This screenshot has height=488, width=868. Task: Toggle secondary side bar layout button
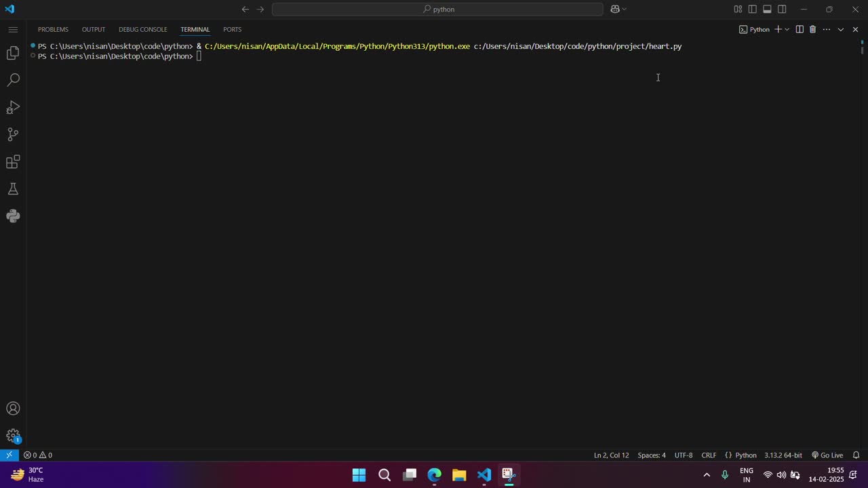click(782, 9)
